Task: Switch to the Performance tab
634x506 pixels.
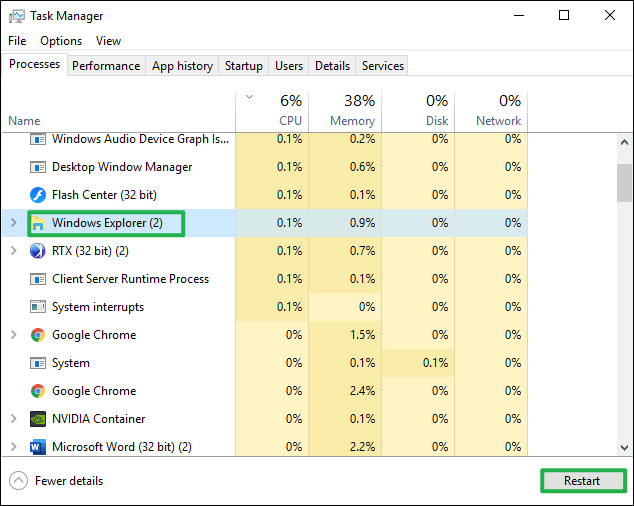Action: pos(106,66)
